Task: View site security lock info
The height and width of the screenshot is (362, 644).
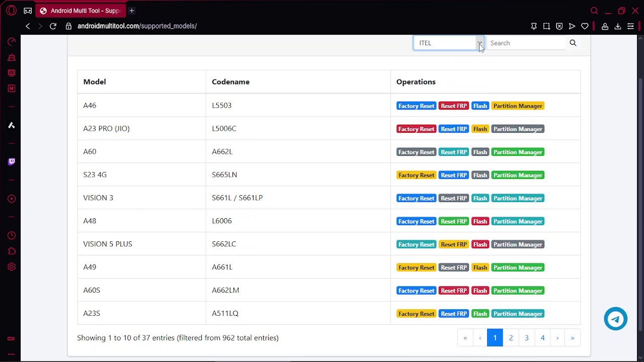Action: click(69, 26)
